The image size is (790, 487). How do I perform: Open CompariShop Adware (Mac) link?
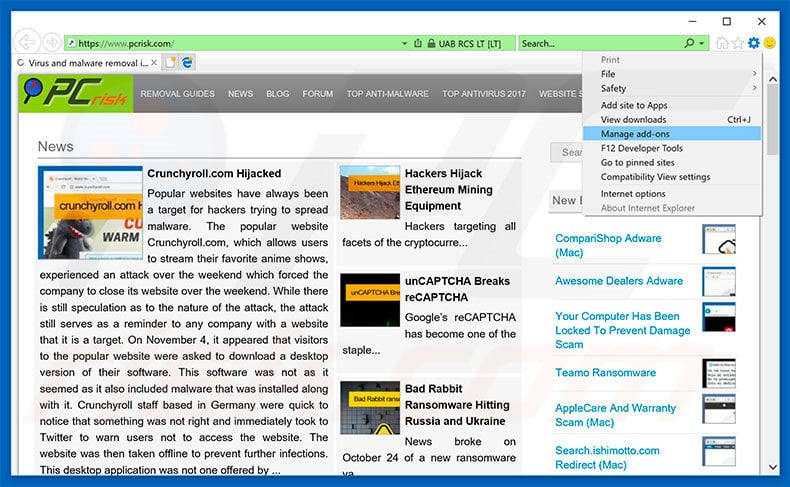[x=608, y=245]
